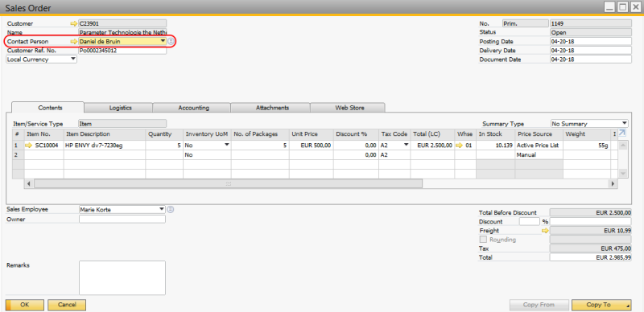The width and height of the screenshot is (644, 312).
Task: Click the Remarks text box
Action: pos(122,277)
